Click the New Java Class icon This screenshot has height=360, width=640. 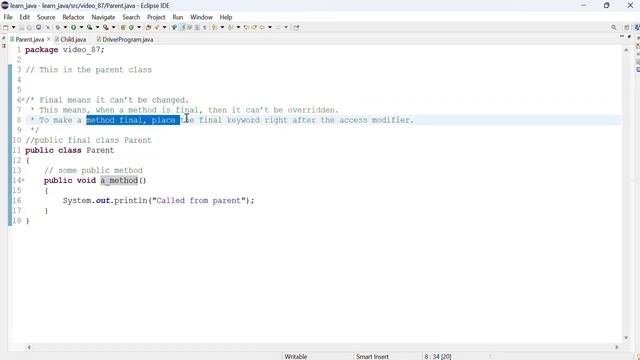tap(131, 27)
